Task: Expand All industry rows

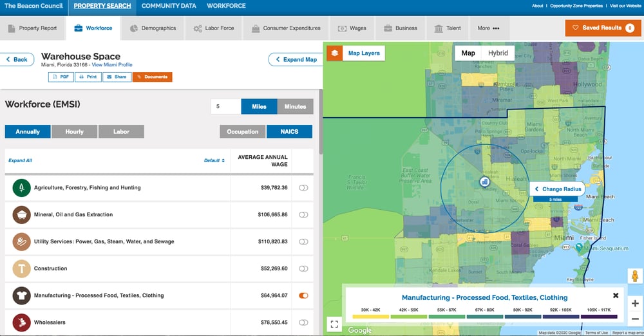Action: coord(20,161)
